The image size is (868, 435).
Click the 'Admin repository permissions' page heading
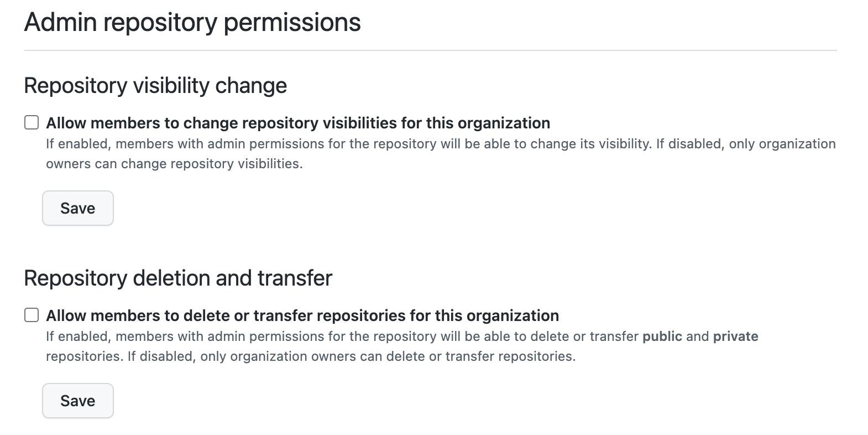[192, 23]
